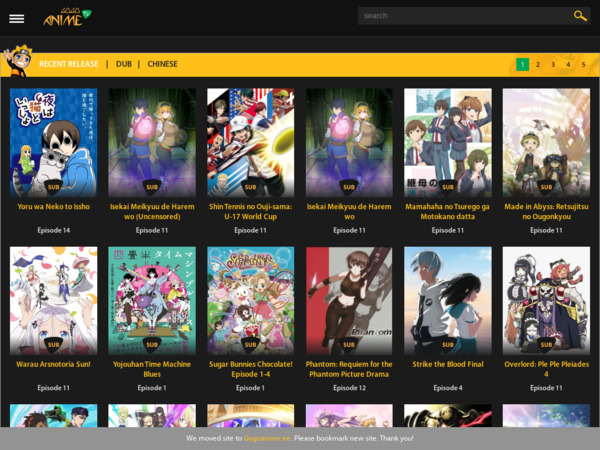Viewport: 600px width, 450px height.
Task: Open Warau Arsnotoria Sun! thumbnail
Action: pyautogui.click(x=54, y=301)
